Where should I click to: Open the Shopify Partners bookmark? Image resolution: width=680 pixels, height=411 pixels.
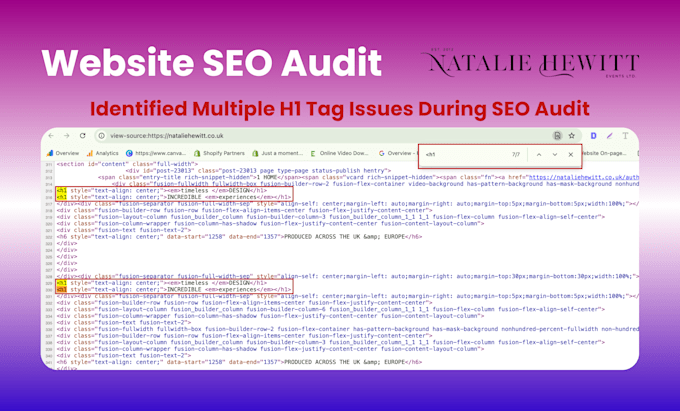219,153
